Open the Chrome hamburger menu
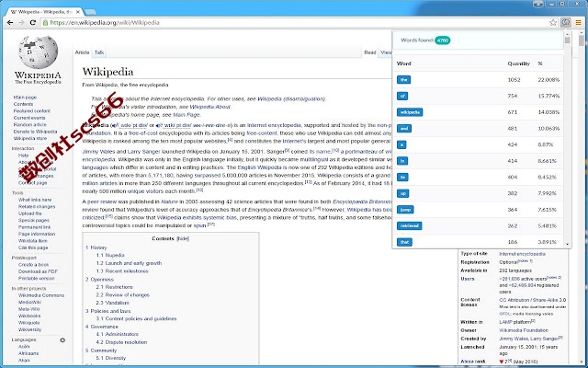The height and width of the screenshot is (368, 588). tap(578, 22)
